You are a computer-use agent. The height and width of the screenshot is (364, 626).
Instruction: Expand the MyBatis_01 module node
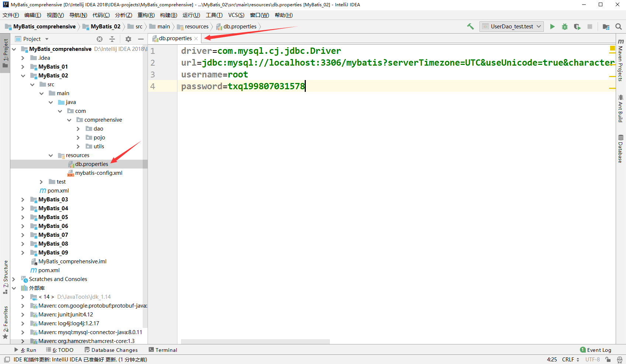pos(23,67)
